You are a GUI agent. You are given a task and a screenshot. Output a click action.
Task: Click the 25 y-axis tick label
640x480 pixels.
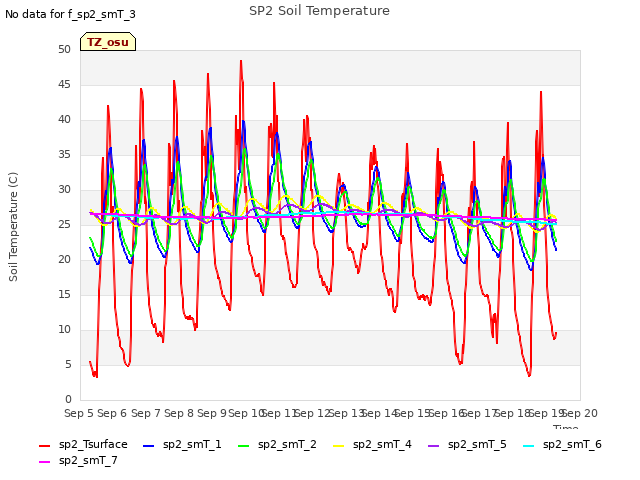point(64,224)
